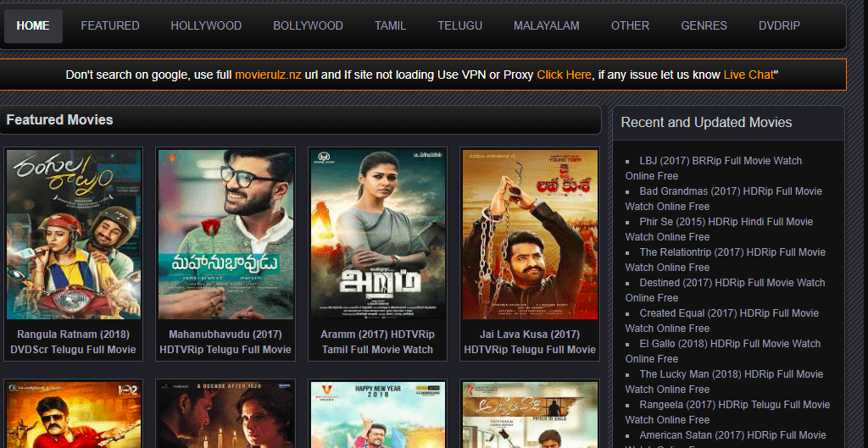Expand the GENRES menu
The image size is (868, 448).
point(704,26)
